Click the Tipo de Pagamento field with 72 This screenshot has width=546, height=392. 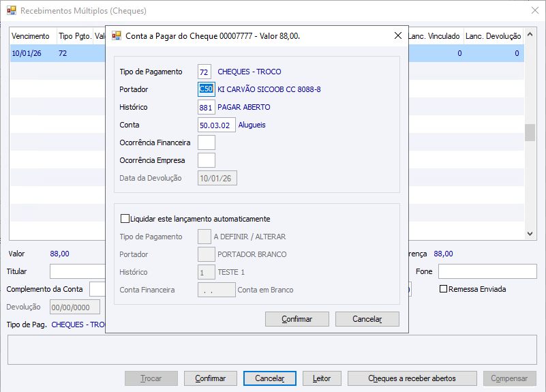(x=204, y=72)
